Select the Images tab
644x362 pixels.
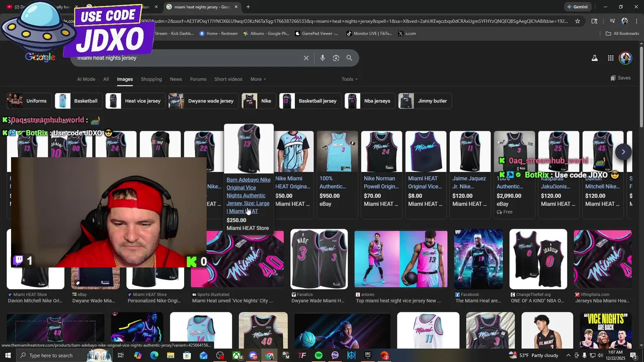coord(125,79)
